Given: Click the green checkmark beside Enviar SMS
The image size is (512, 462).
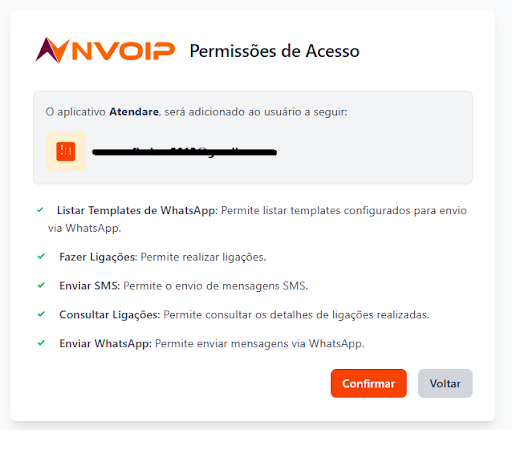Looking at the screenshot, I should click(x=41, y=285).
